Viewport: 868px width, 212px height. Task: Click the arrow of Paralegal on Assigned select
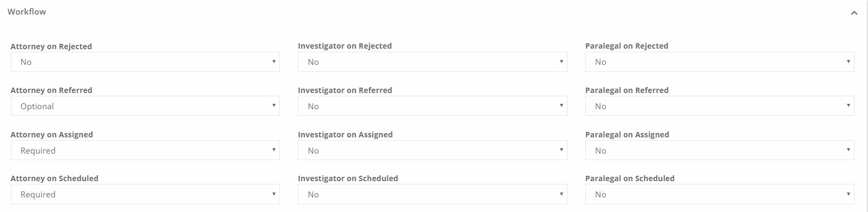(849, 150)
